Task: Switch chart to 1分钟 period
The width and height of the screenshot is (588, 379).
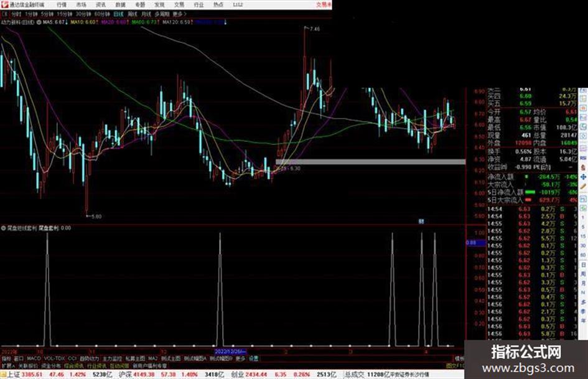Action: point(32,14)
